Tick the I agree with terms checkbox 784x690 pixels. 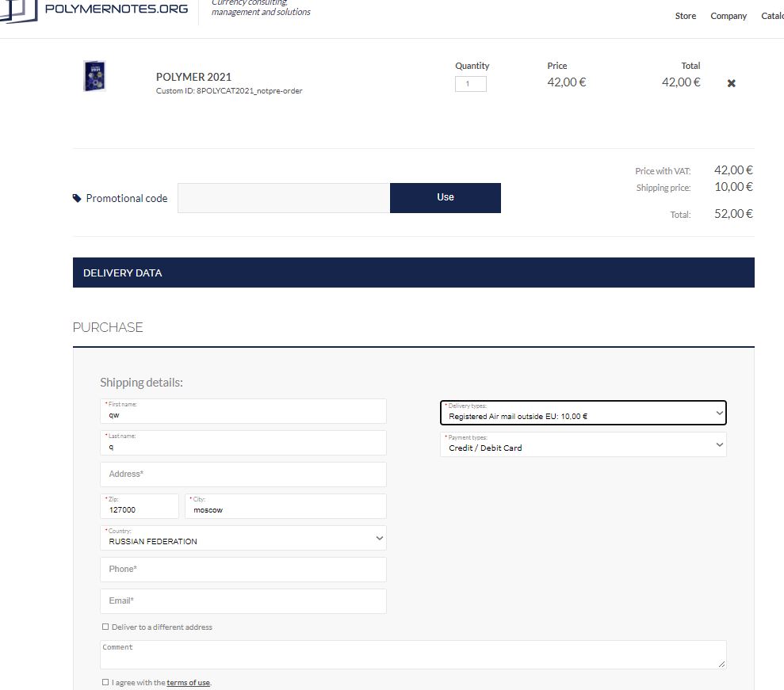[105, 682]
